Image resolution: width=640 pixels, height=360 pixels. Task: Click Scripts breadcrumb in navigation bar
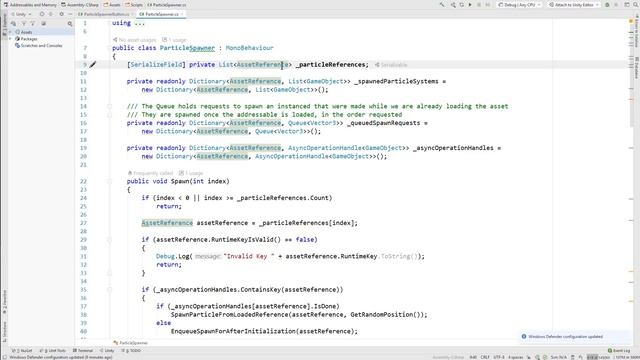point(134,5)
